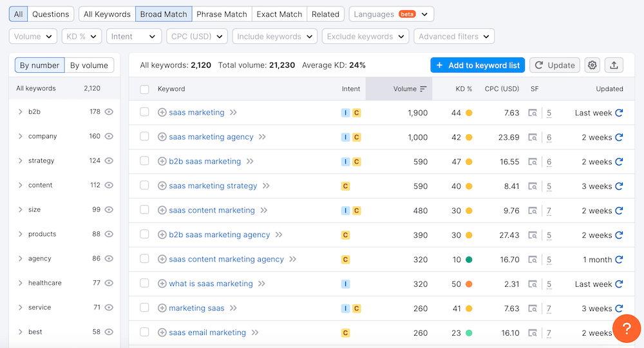
Task: Tick the select-all checkbox in table header
Action: 145,89
